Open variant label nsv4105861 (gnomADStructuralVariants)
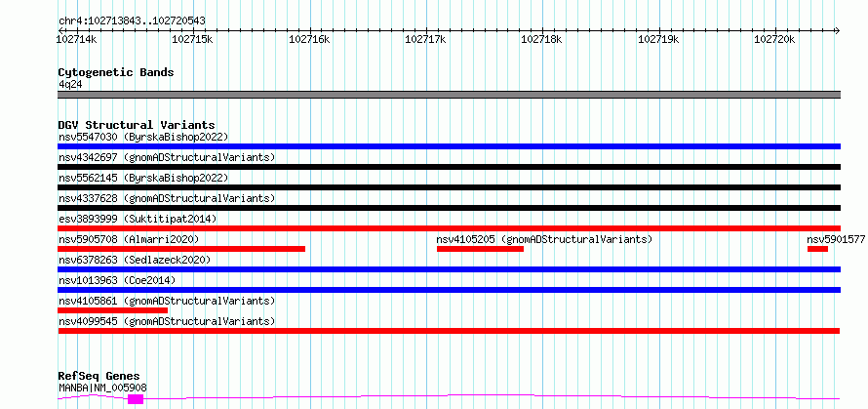The width and height of the screenshot is (868, 409). click(x=167, y=301)
